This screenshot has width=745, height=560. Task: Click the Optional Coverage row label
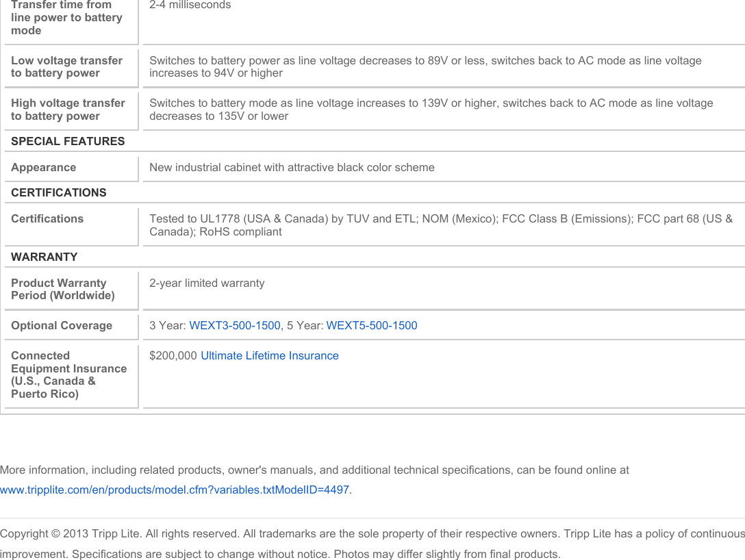coord(62,326)
